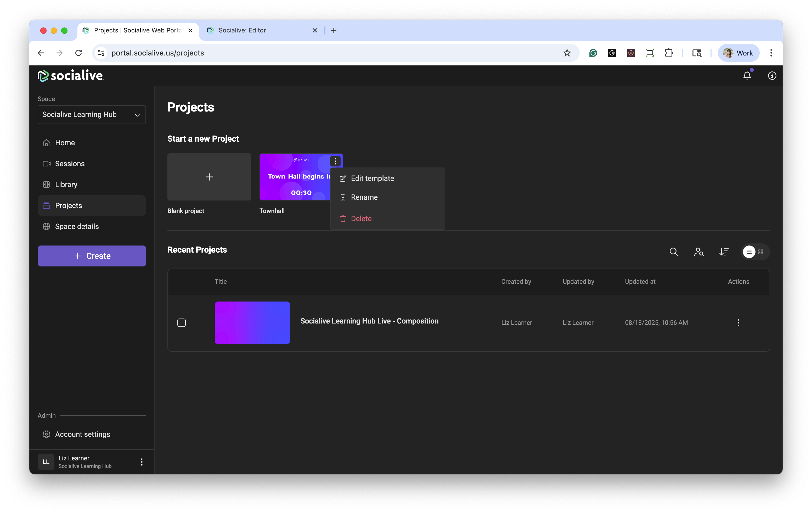Open Library from the sidebar
The width and height of the screenshot is (812, 513).
66,185
